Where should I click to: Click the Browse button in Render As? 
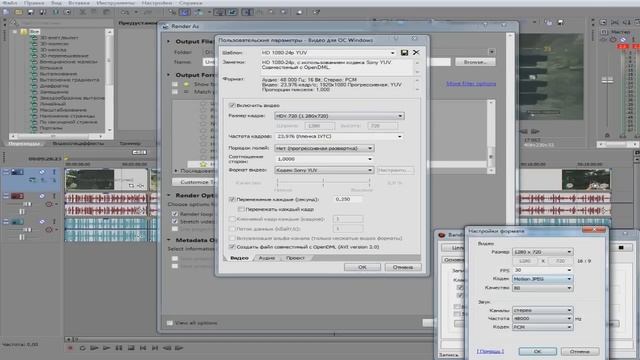coord(475,62)
